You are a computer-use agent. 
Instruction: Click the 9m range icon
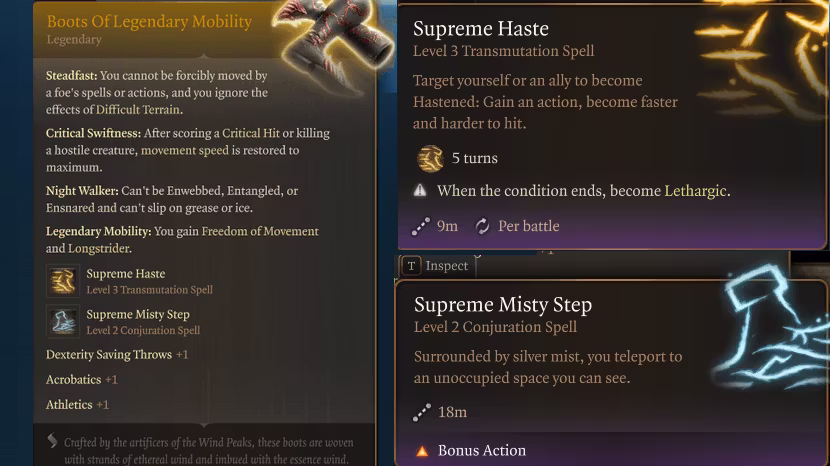pyautogui.click(x=421, y=226)
